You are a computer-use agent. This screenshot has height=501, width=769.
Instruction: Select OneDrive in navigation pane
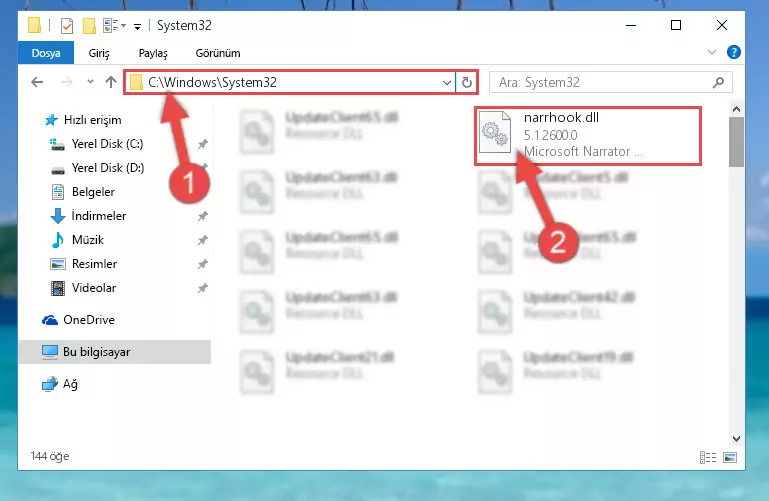tap(89, 320)
